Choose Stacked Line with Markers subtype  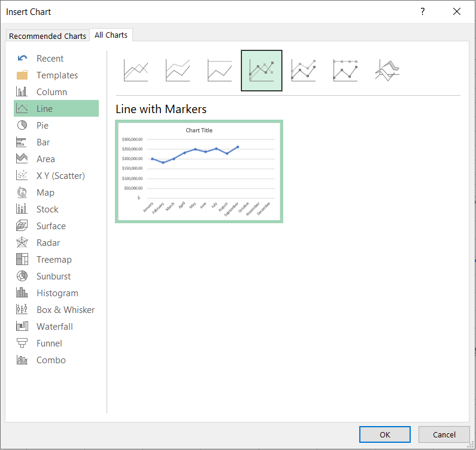point(304,71)
